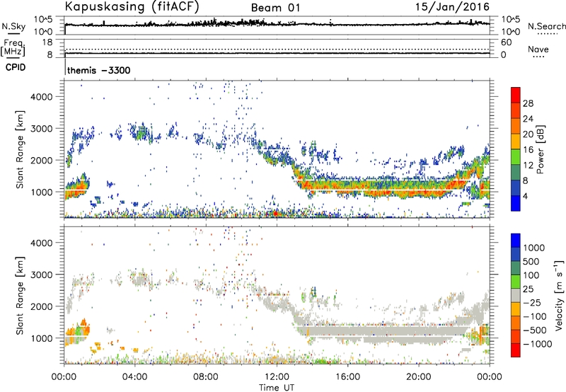Image resolution: width=566 pixels, height=392 pixels.
Task: Click the "N.Sky" legend label
Action: [13, 26]
